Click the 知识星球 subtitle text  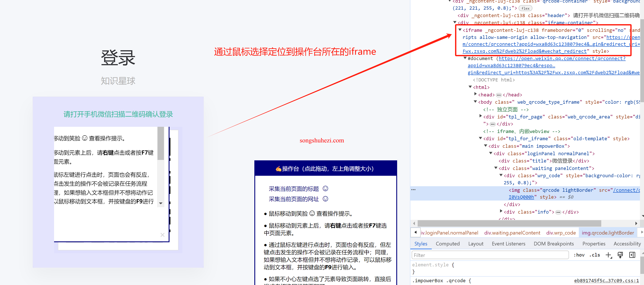click(x=118, y=81)
